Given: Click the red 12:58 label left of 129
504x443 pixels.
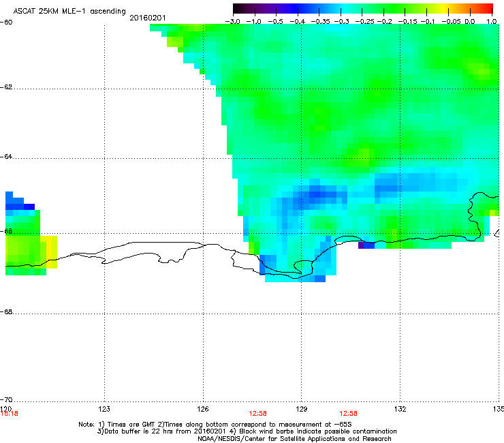Looking at the screenshot, I should 257,414.
